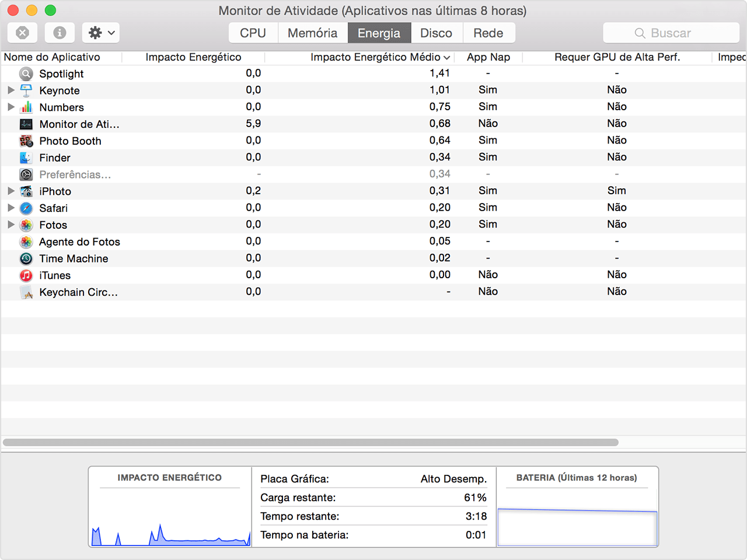747x560 pixels.
Task: Select the iPhoto row name
Action: click(x=55, y=191)
